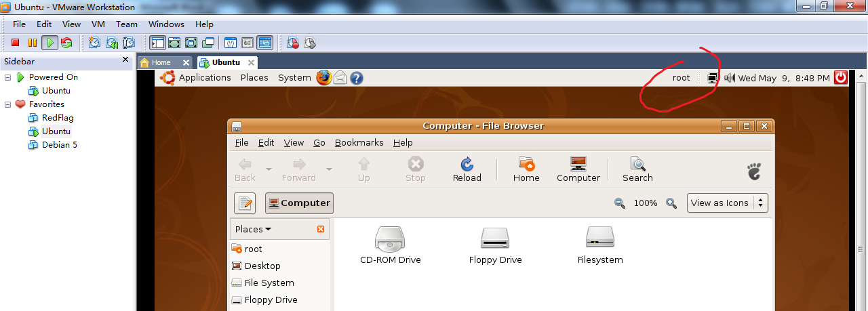
Task: Enter full screen mode
Action: tap(191, 43)
